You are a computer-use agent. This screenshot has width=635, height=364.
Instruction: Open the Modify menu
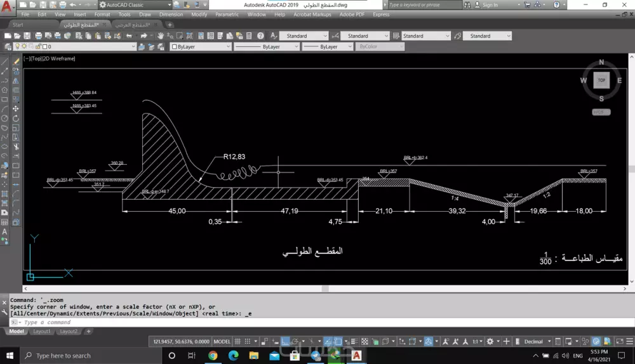click(199, 14)
